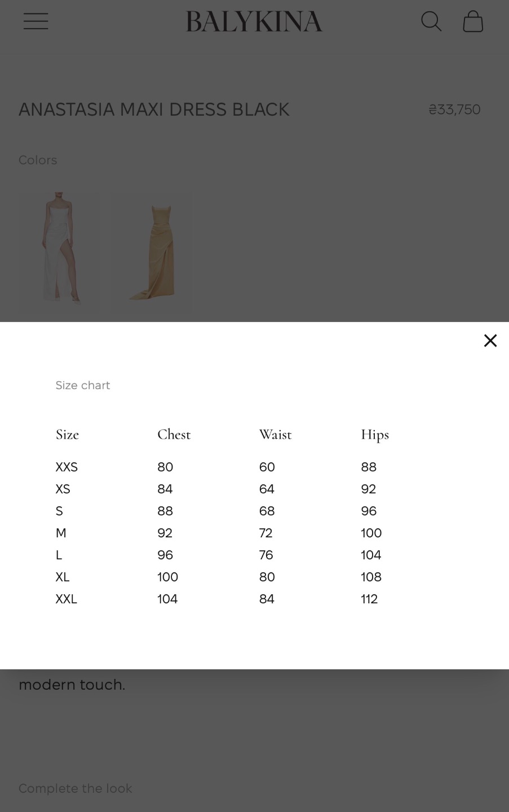
Task: Click the chest value 96
Action: 165,555
